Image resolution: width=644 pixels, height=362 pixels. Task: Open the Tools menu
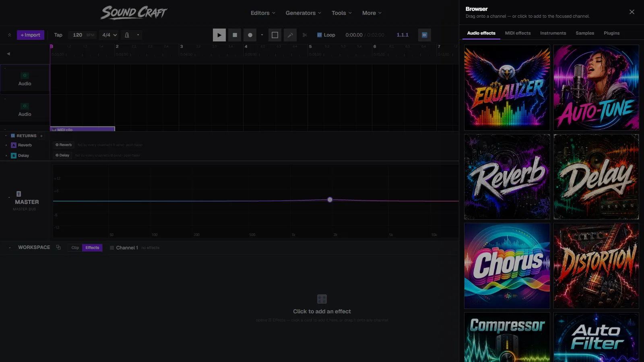pyautogui.click(x=342, y=13)
